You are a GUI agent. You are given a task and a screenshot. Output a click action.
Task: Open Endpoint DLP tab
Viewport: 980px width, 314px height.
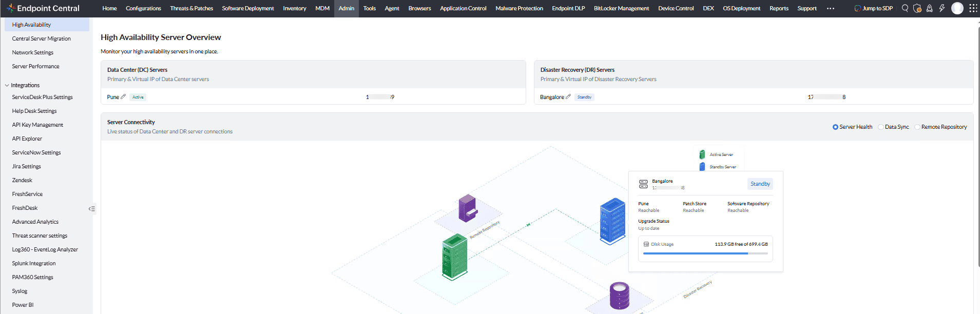pos(568,8)
